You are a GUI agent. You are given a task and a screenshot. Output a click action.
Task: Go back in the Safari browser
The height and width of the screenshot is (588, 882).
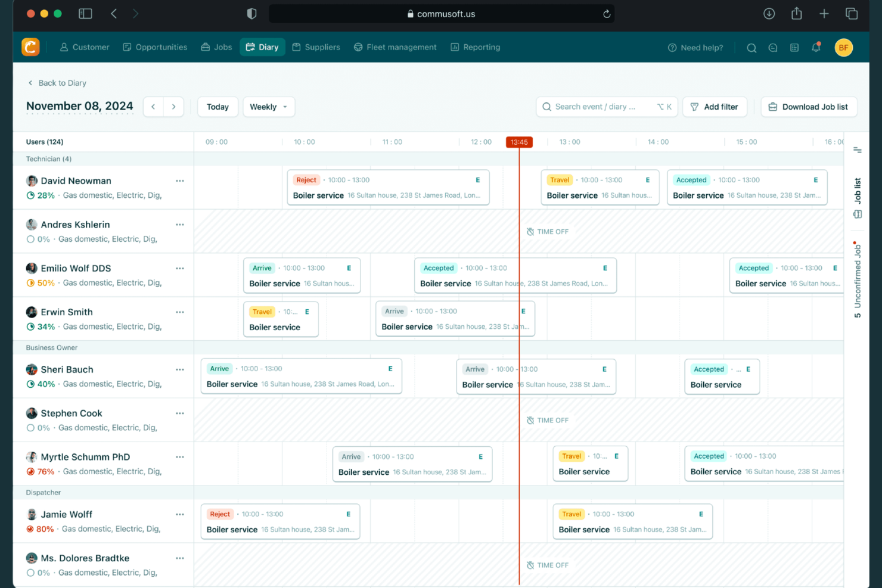114,14
